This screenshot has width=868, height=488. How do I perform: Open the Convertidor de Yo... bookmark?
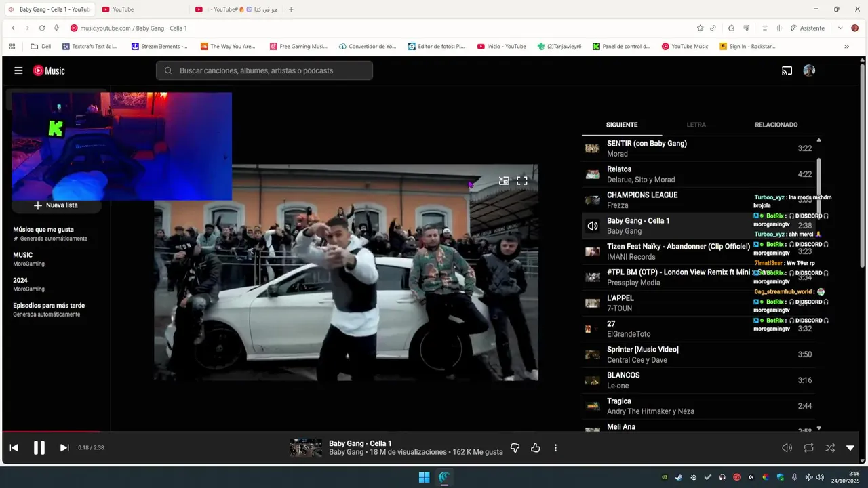pos(368,47)
